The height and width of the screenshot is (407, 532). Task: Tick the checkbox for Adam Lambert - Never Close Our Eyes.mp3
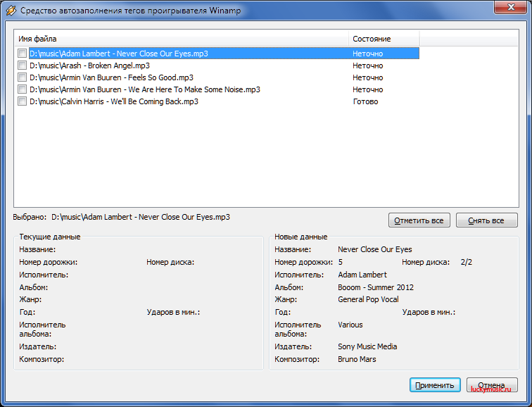22,54
